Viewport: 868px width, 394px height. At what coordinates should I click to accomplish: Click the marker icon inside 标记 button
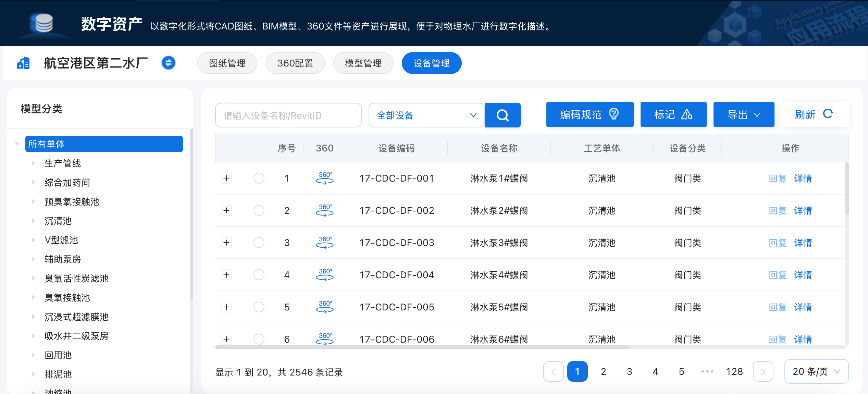687,115
